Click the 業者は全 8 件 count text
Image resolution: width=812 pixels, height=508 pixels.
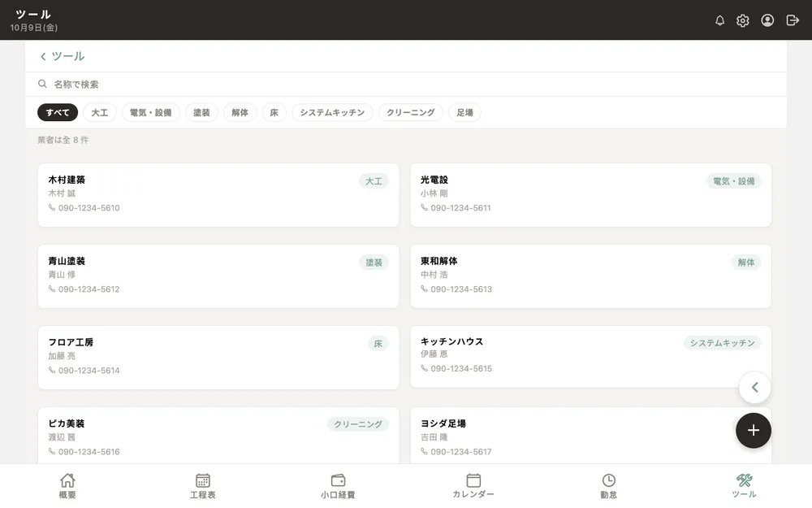click(x=63, y=140)
